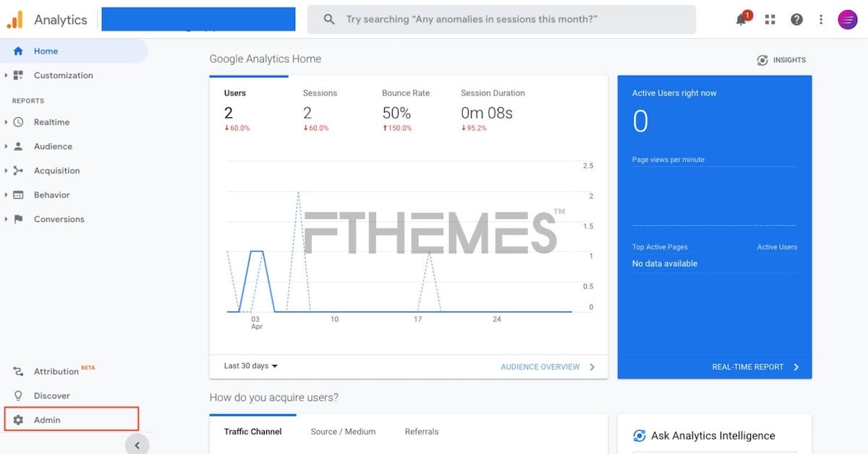The image size is (868, 454).
Task: Open the Behavior reports label
Action: [52, 194]
